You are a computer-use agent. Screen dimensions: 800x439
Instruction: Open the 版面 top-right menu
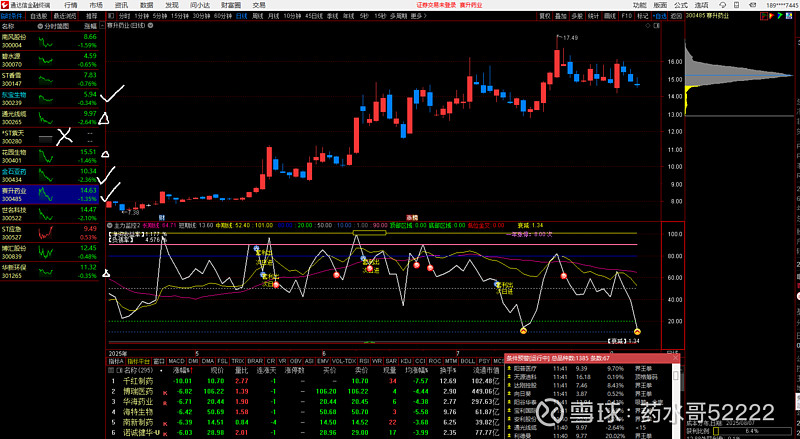[660, 5]
